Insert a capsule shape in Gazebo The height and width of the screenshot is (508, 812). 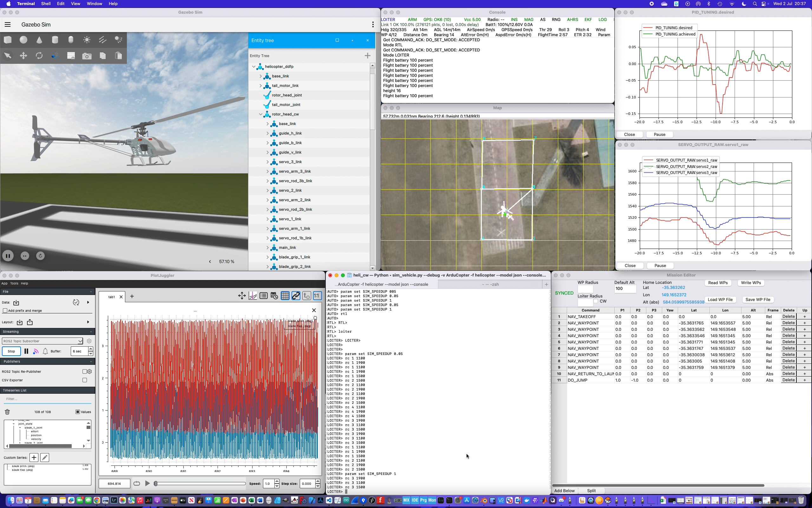[71, 40]
